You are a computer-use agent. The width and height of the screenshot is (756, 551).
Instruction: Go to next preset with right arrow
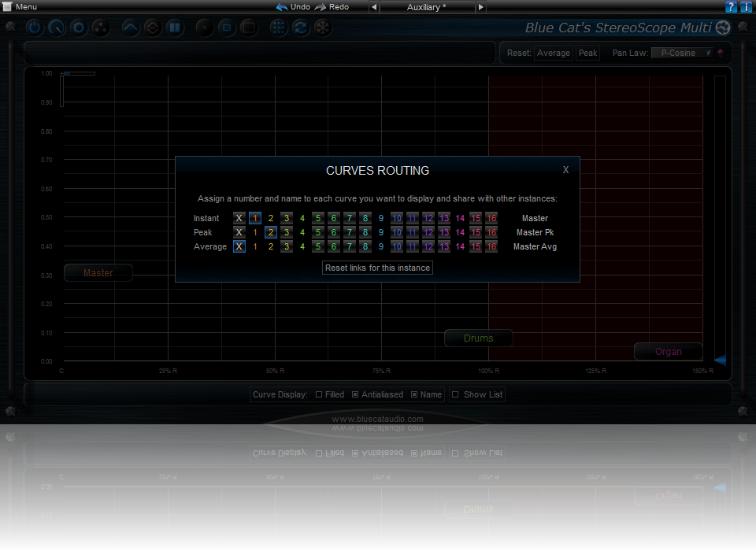click(481, 7)
